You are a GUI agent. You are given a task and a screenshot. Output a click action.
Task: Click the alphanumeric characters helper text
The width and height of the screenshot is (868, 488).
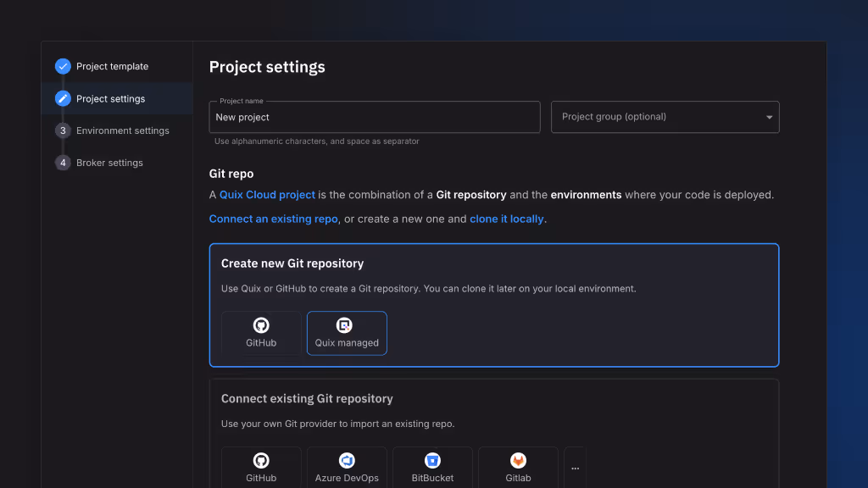317,141
